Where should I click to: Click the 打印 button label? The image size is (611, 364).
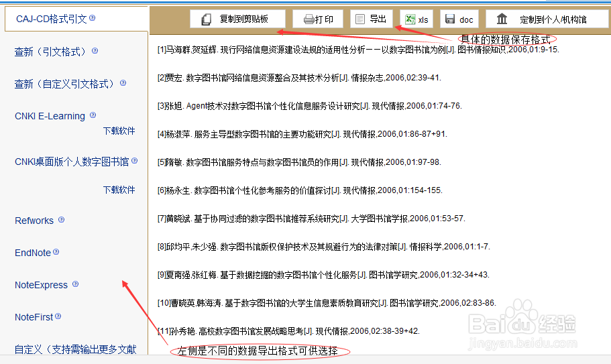tap(324, 19)
